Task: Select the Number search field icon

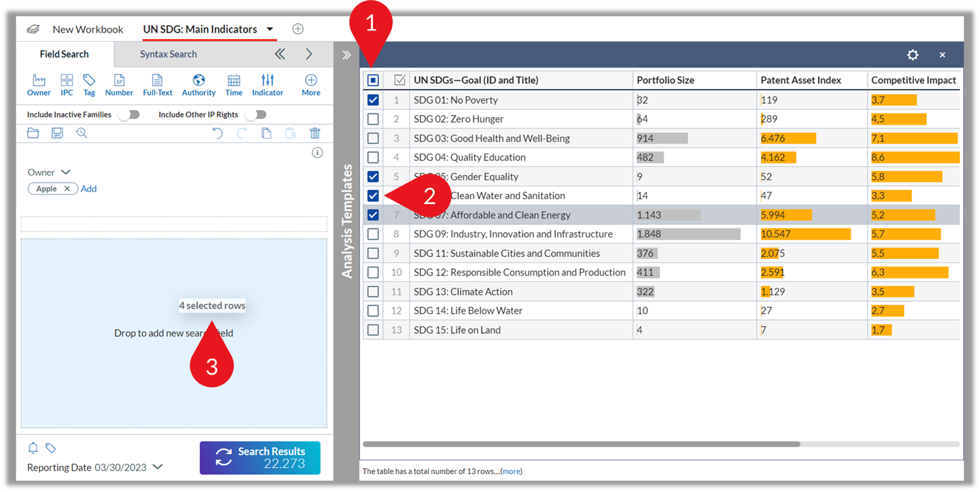Action: coord(119,84)
